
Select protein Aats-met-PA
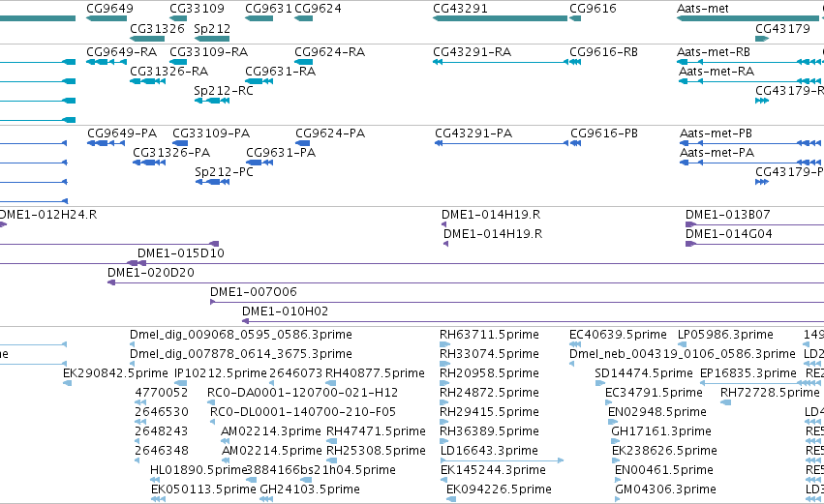[x=717, y=153]
